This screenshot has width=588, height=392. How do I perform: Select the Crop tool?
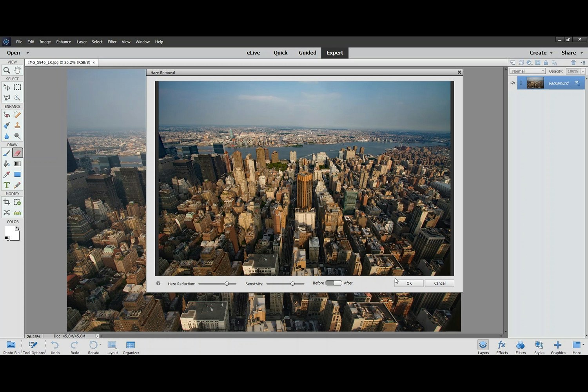click(7, 202)
